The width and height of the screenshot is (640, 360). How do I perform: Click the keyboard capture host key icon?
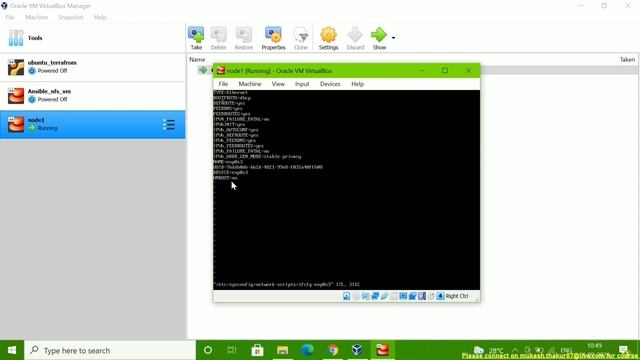pos(440,296)
